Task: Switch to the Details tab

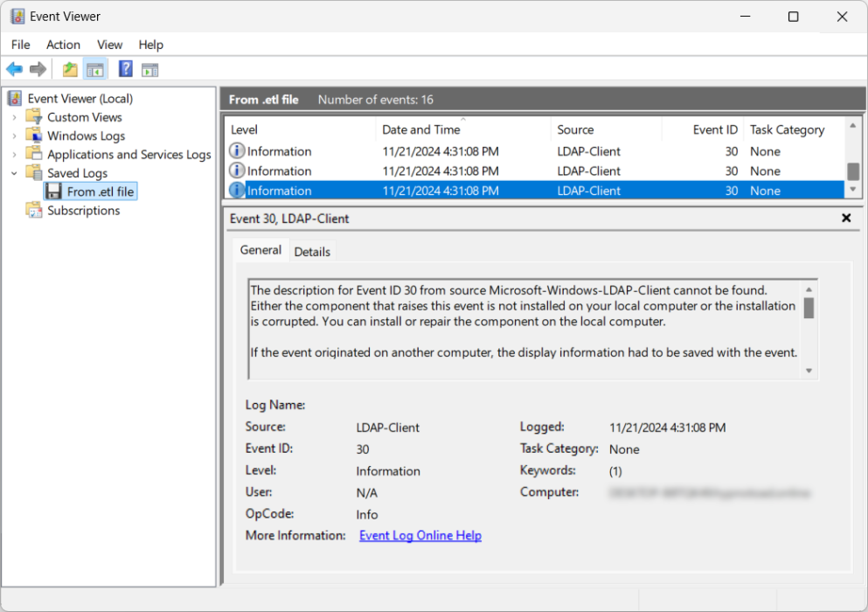Action: click(312, 251)
